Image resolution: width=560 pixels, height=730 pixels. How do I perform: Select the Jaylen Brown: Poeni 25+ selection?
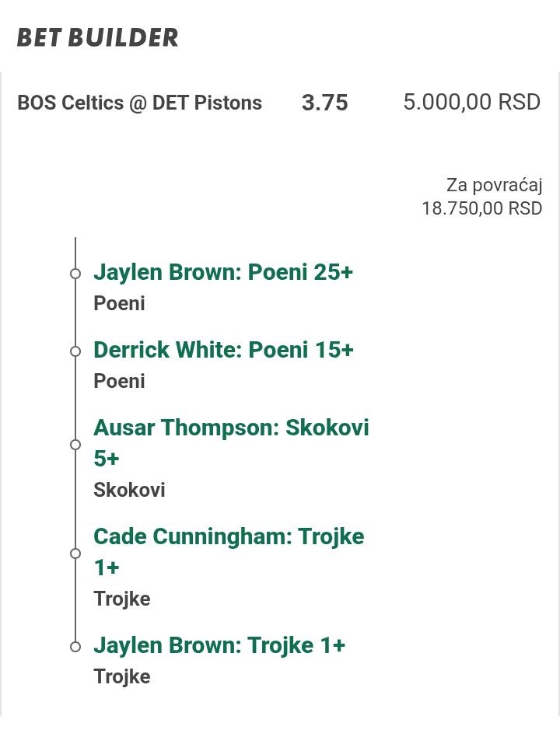(223, 272)
